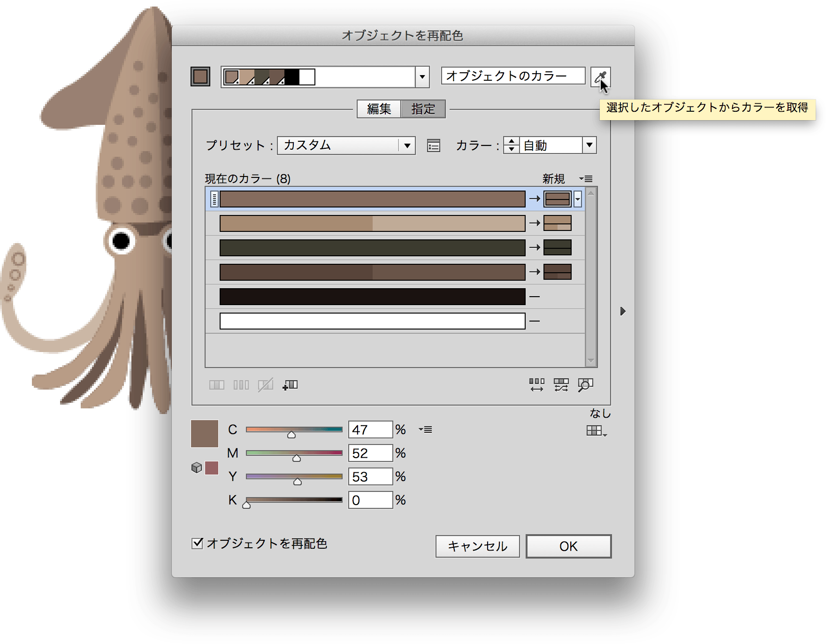Click the Y value field showing 53

[370, 476]
